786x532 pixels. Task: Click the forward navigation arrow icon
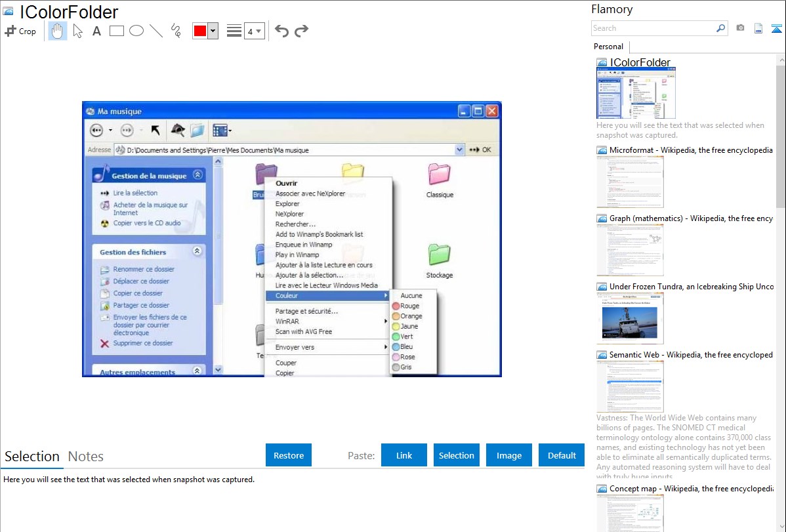[127, 131]
